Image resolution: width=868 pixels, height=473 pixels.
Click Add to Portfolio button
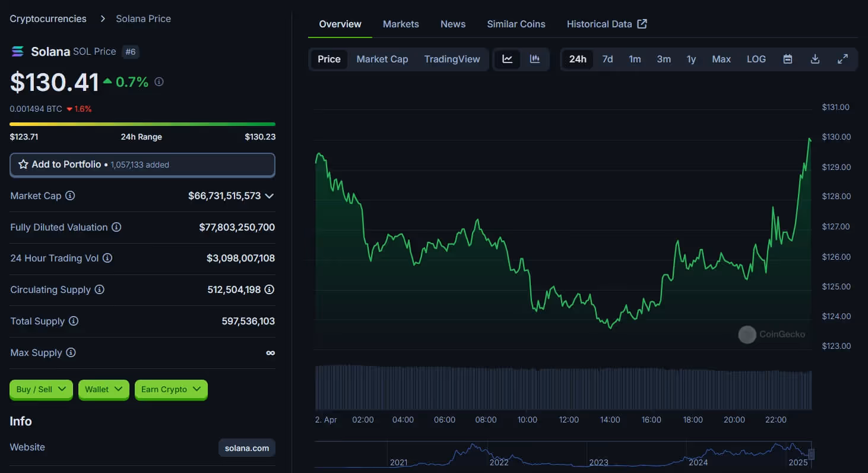point(142,165)
